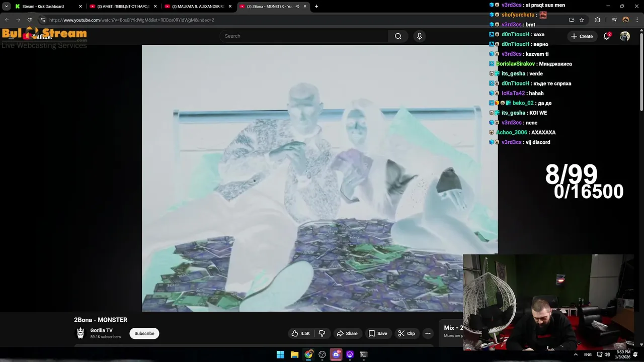Viewport: 644px width, 362px height.
Task: Focus the browser address bar URL
Action: coord(132,20)
